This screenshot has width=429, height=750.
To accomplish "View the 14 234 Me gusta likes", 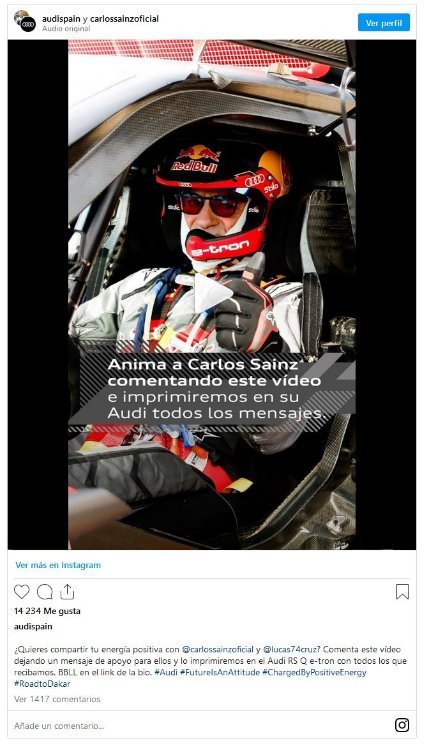I will [47, 611].
